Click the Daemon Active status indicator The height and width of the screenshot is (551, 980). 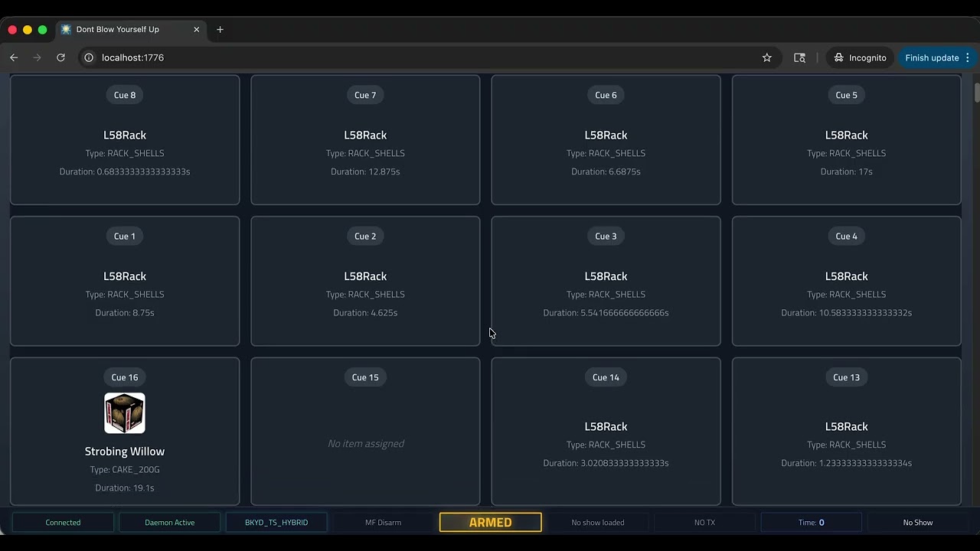[x=169, y=523]
